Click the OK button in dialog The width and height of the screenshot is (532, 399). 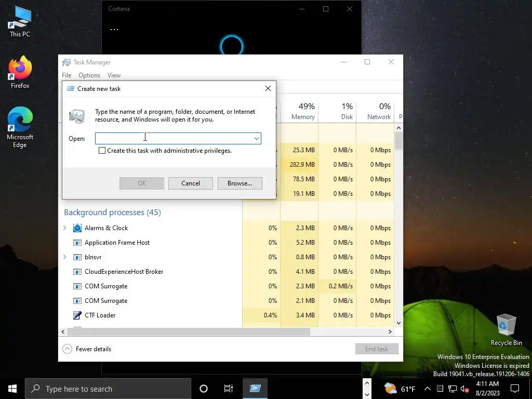142,183
